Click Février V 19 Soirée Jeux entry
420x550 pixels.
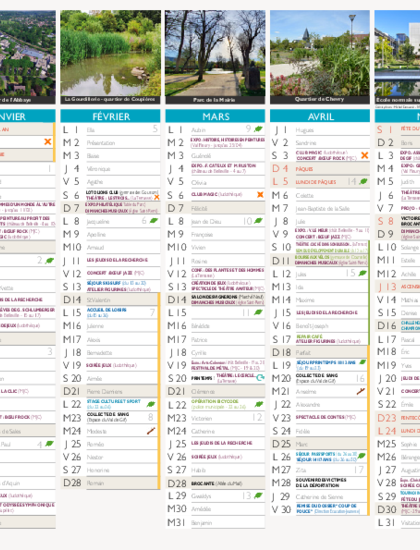coord(112,365)
